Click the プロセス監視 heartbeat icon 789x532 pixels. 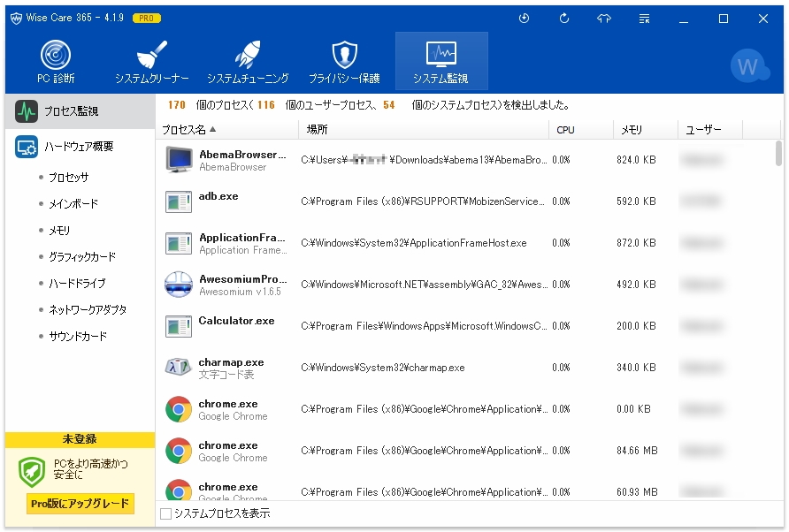tap(27, 111)
